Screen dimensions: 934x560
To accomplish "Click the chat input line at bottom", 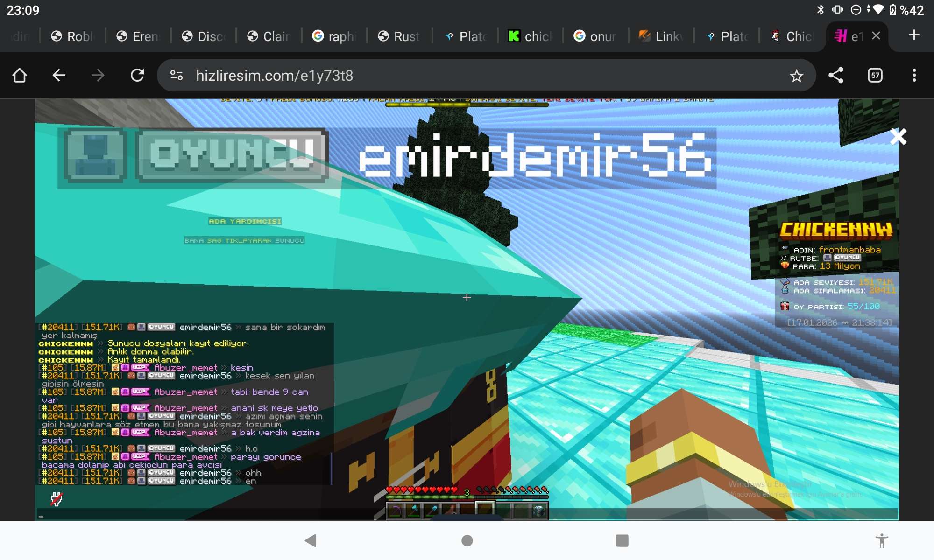I will [x=467, y=515].
